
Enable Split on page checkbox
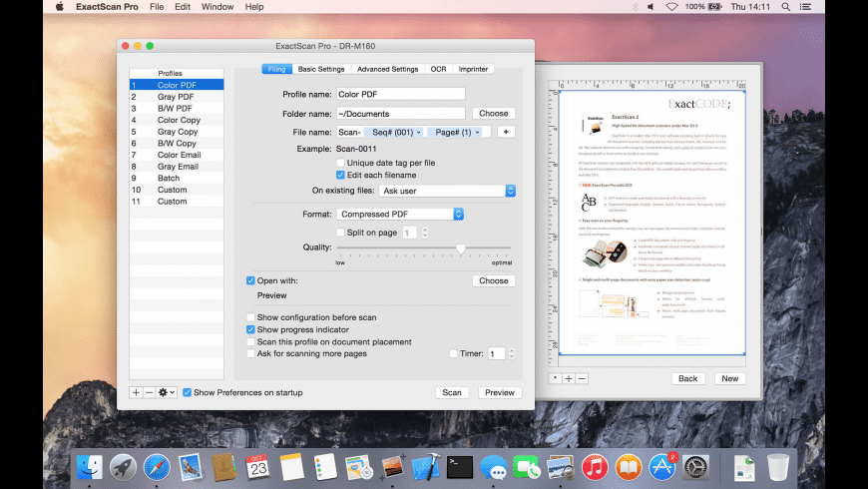pyautogui.click(x=340, y=233)
